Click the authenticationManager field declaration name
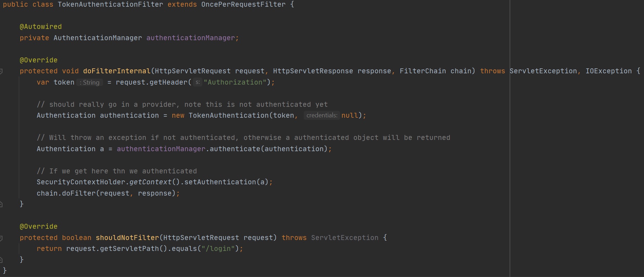The image size is (644, 277). point(190,38)
